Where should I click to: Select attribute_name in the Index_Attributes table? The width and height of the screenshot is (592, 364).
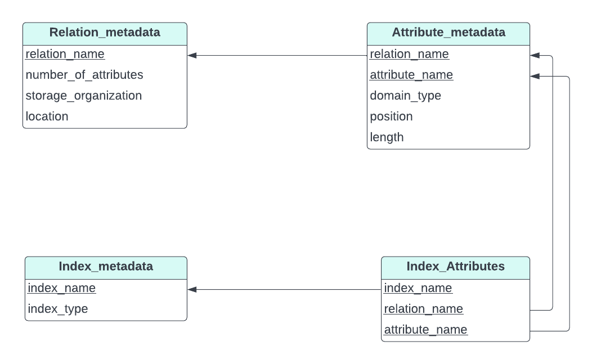click(425, 330)
